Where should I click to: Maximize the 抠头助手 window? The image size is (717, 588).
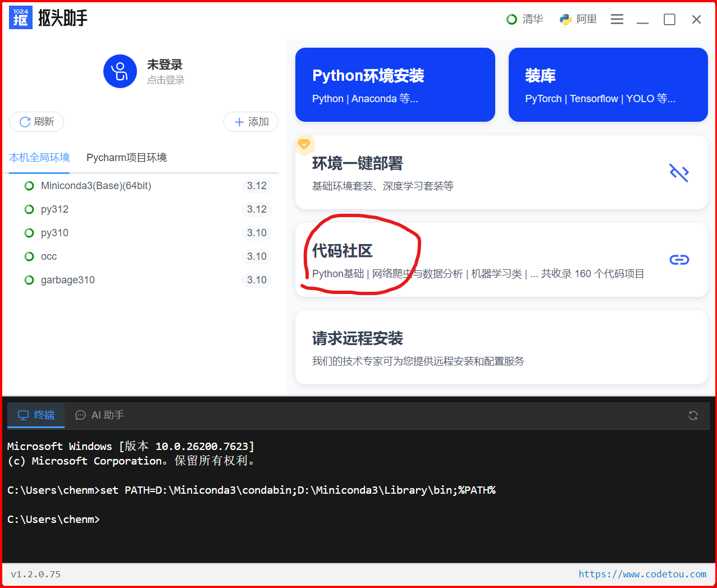point(669,19)
